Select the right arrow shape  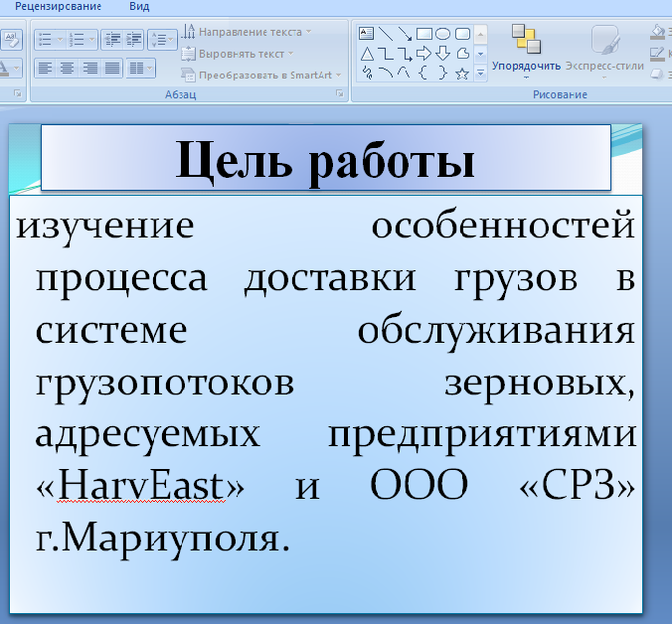(x=423, y=54)
